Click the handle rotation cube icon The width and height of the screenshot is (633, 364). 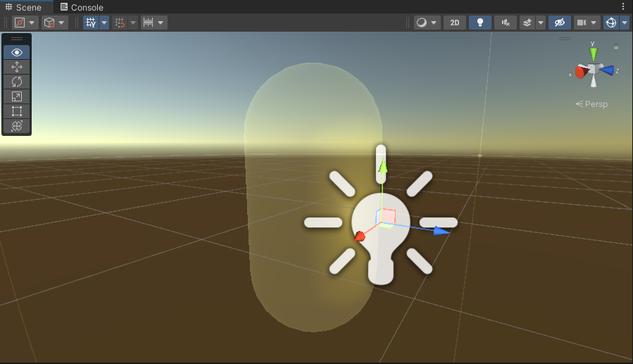pos(49,23)
